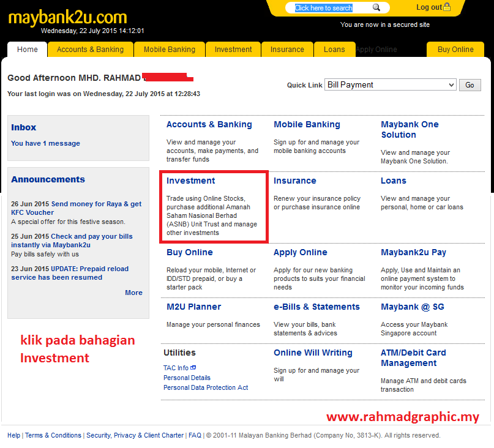Open ATM/Debit Card Management heading
The image size is (494, 448).
click(413, 358)
